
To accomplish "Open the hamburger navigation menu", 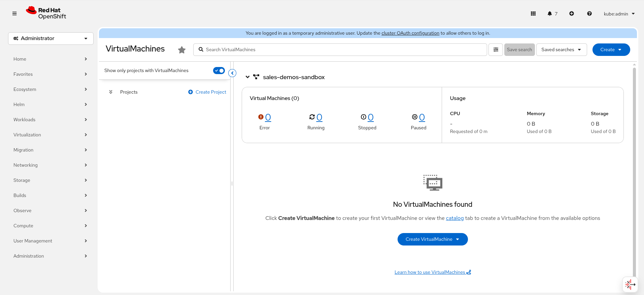I will [14, 13].
